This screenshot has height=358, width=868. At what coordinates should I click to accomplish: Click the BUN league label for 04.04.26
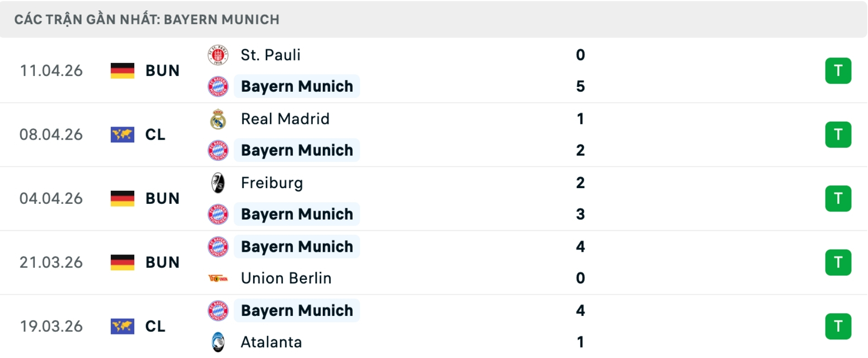162,199
